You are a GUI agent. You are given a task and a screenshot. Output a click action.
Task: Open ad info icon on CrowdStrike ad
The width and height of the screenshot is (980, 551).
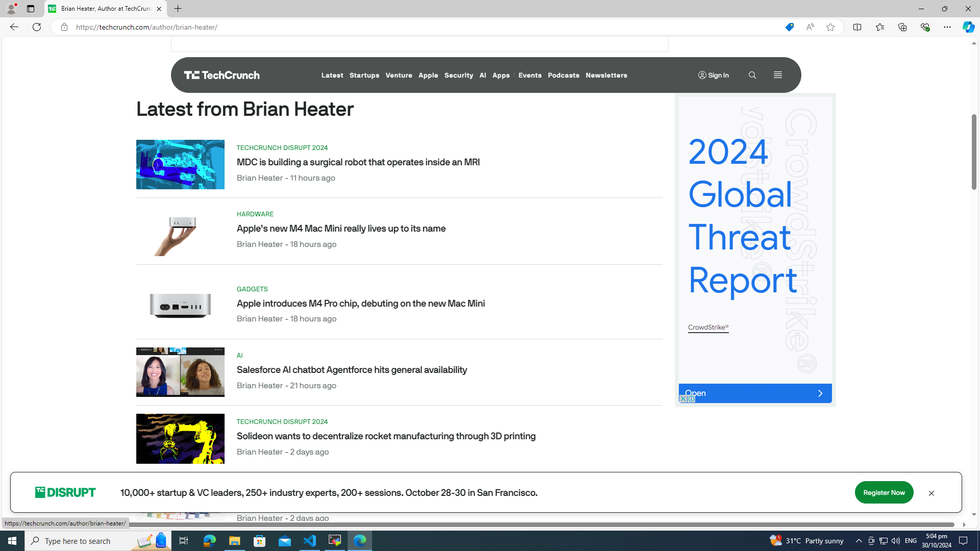(x=691, y=399)
